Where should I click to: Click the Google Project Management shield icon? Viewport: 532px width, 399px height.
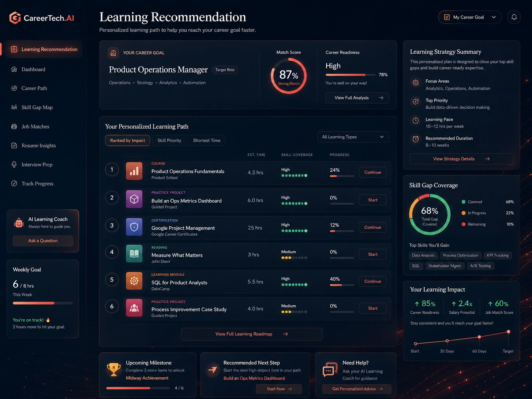tap(134, 227)
